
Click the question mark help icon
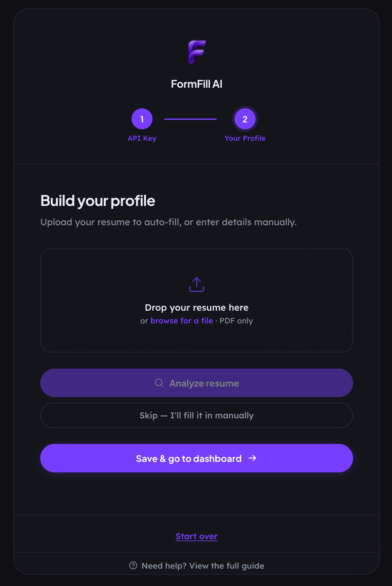[133, 565]
